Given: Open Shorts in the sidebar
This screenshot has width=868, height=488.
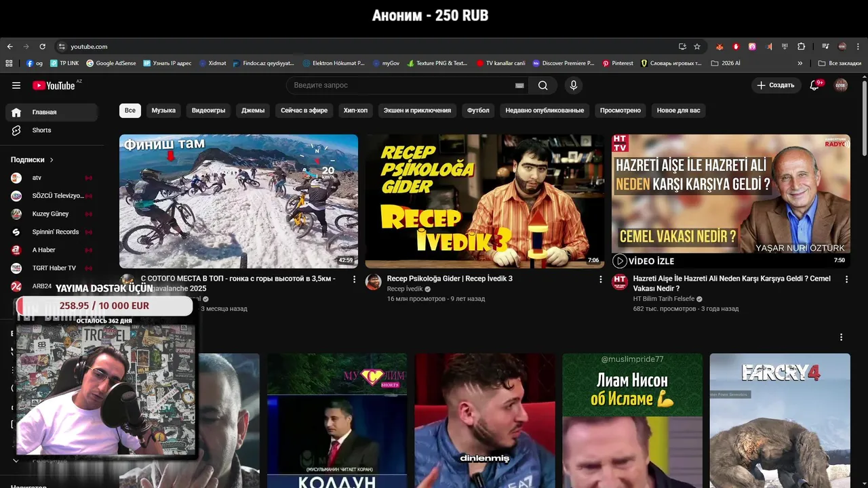Looking at the screenshot, I should (52, 130).
